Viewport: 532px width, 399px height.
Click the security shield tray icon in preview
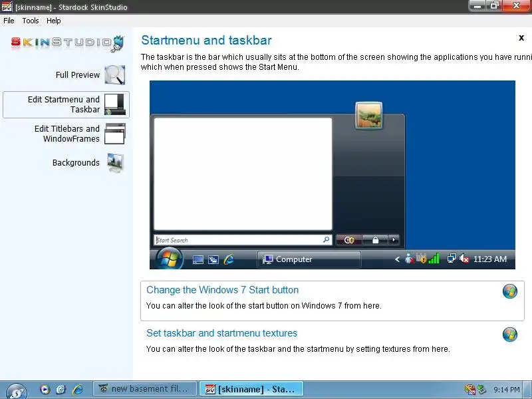(422, 259)
